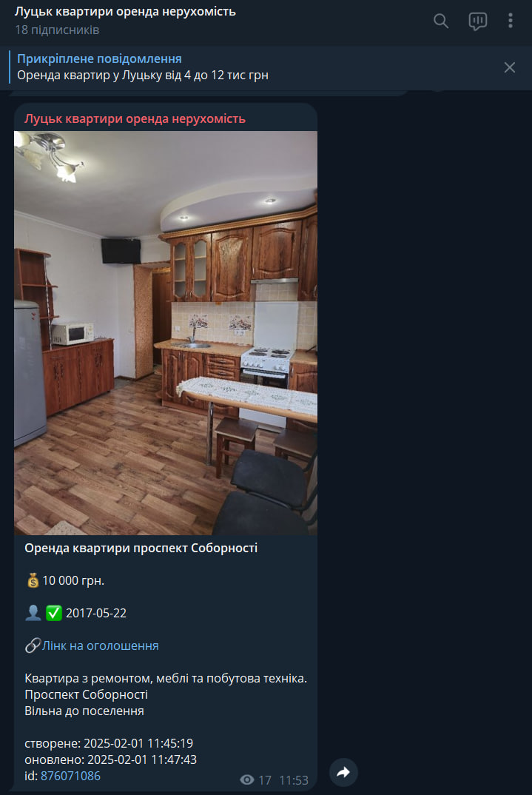
Task: Open the channel discussion comments icon
Action: pyautogui.click(x=477, y=21)
